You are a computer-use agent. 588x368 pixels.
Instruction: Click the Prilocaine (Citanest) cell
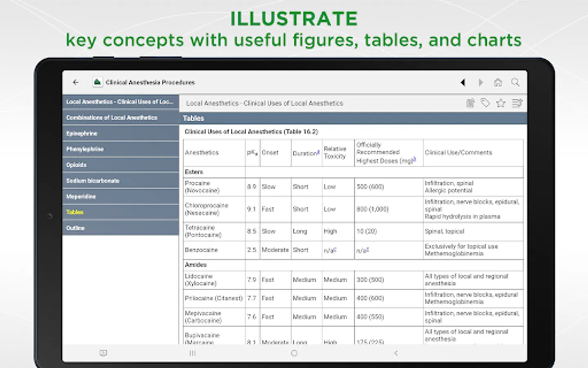click(x=214, y=298)
